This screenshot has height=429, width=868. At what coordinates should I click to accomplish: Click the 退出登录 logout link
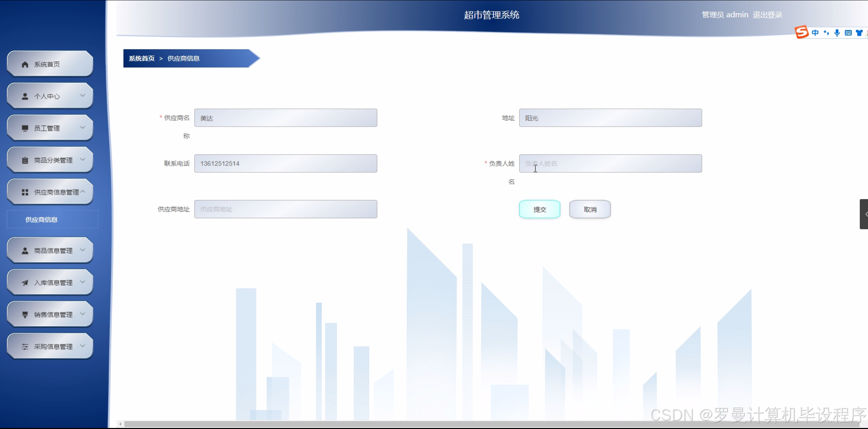(x=767, y=14)
